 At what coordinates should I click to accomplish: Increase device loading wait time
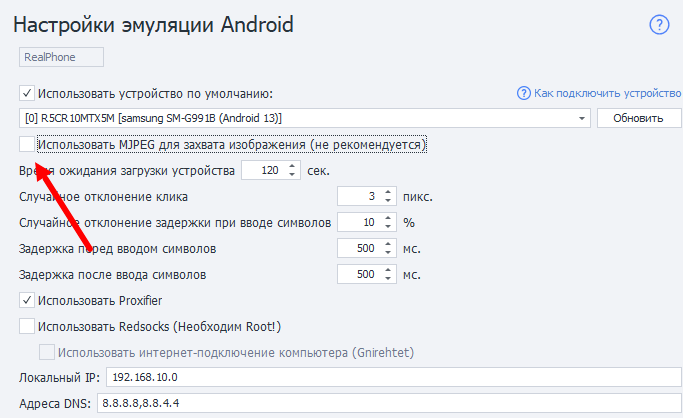292,166
